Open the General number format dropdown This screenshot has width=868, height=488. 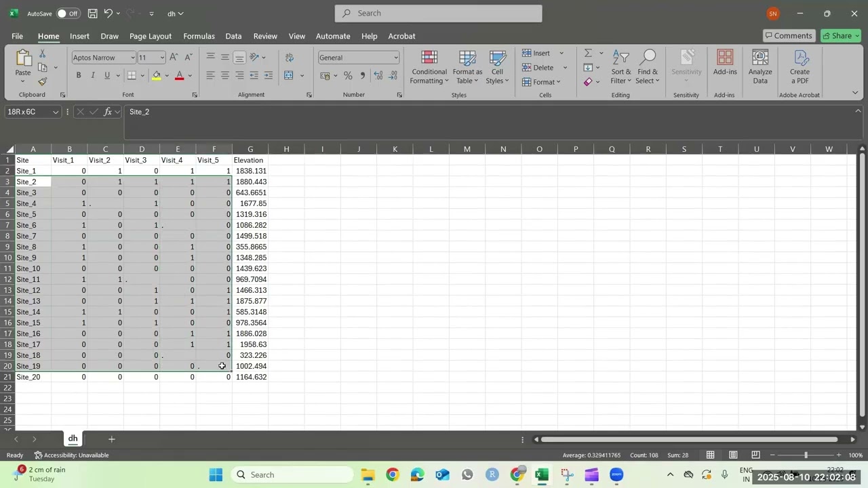point(395,58)
